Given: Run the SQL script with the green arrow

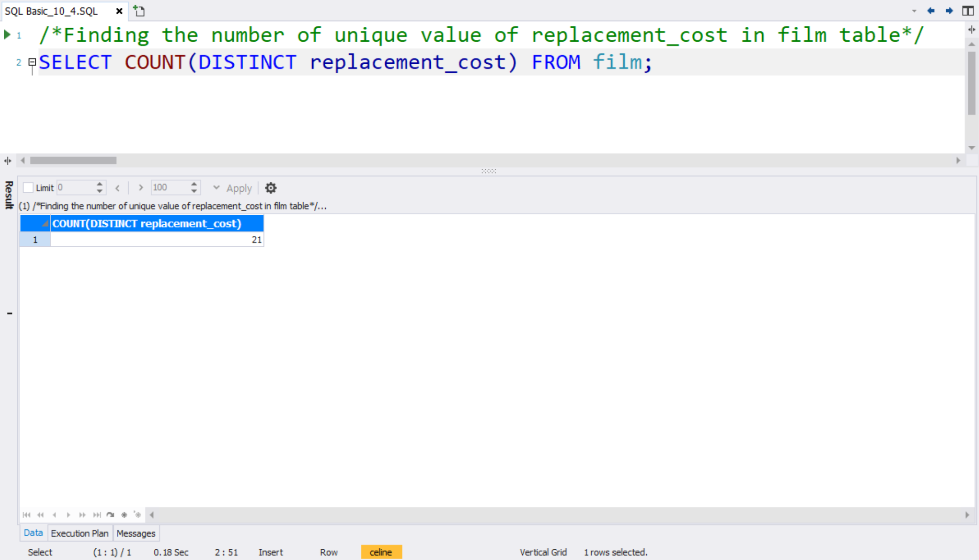Looking at the screenshot, I should point(7,33).
